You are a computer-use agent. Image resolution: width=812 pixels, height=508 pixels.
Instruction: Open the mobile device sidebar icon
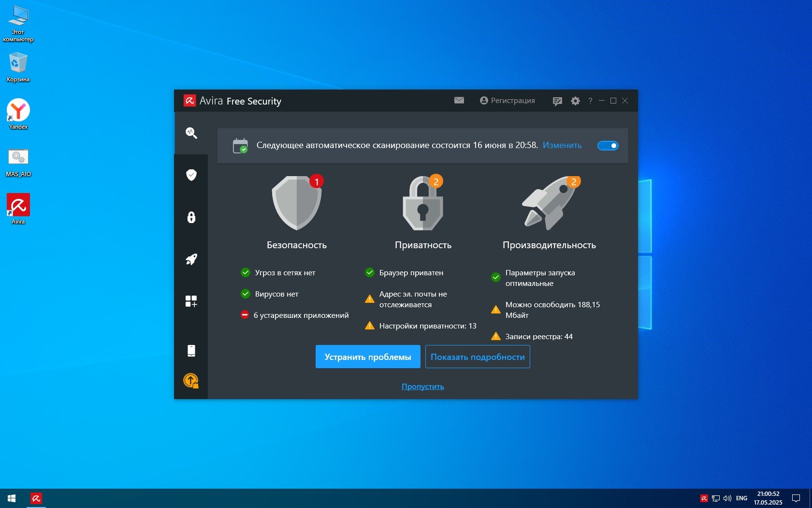(x=191, y=351)
